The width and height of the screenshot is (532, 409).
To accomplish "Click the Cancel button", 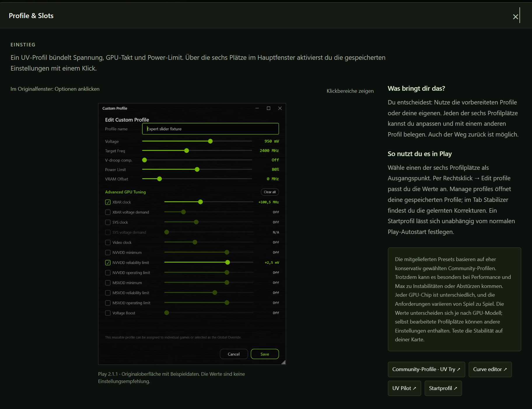I will tap(234, 354).
